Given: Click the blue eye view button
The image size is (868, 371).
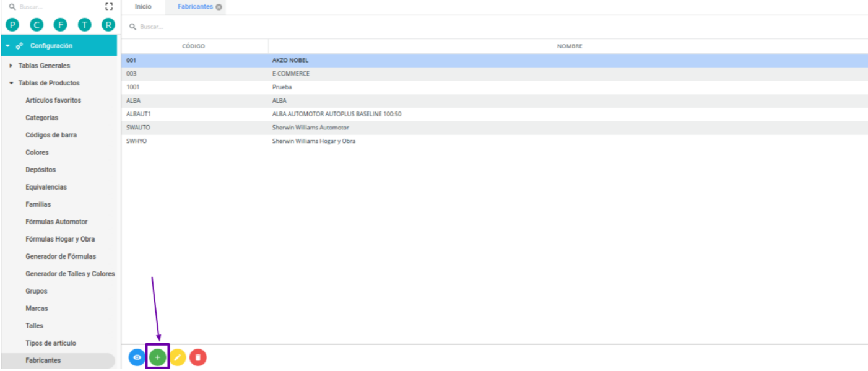Looking at the screenshot, I should click(137, 357).
